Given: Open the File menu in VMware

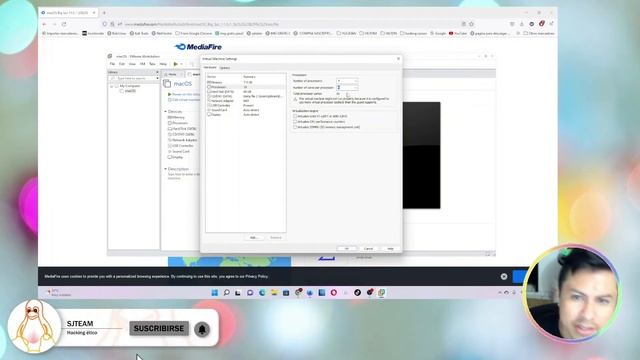Looking at the screenshot, I should 112,64.
